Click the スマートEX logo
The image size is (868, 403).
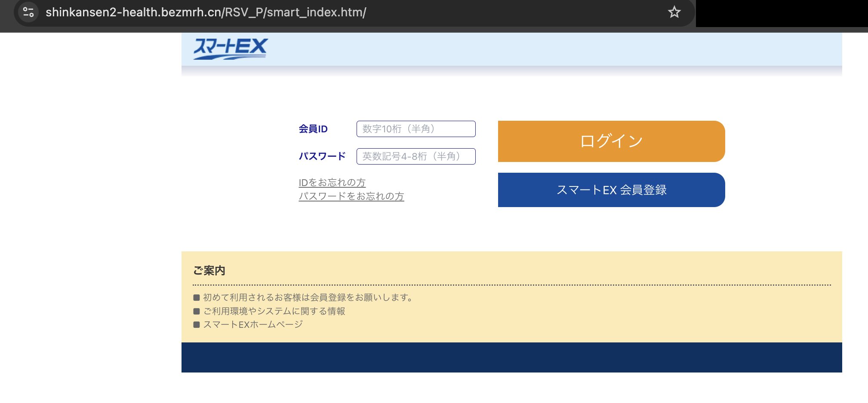click(230, 49)
